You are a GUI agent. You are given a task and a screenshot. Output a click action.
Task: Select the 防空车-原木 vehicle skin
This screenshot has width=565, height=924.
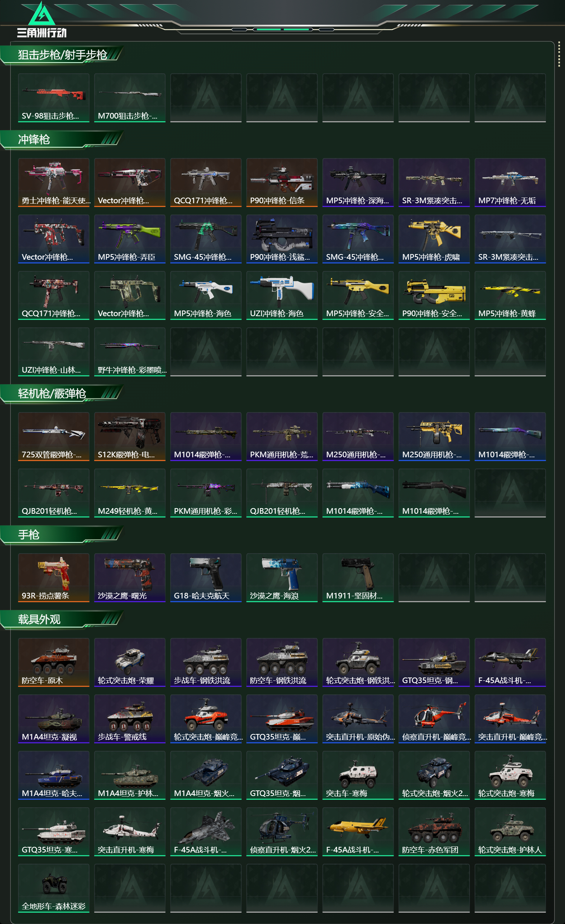[x=53, y=662]
